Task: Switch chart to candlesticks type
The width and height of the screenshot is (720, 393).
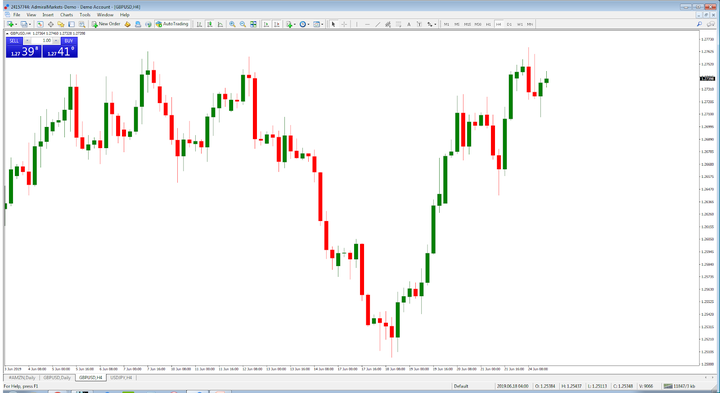Action: coord(209,24)
